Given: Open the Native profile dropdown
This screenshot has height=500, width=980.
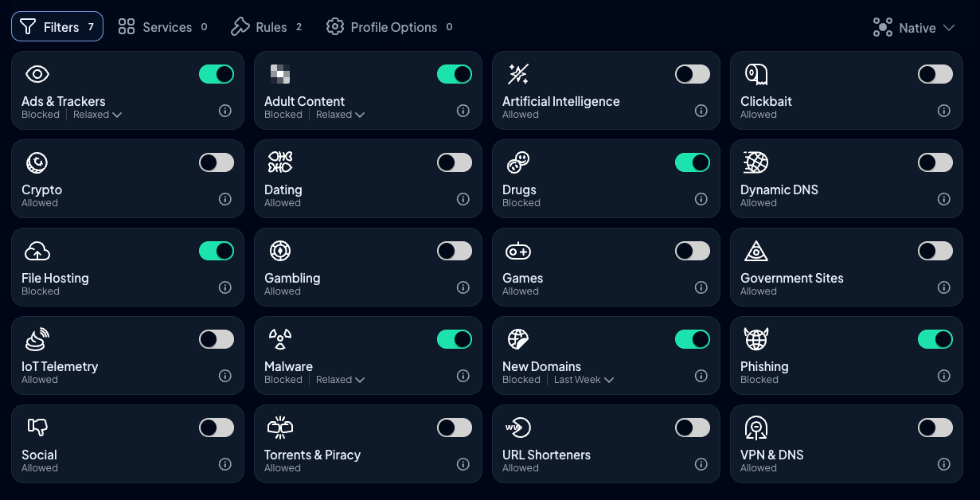Looking at the screenshot, I should [x=914, y=28].
